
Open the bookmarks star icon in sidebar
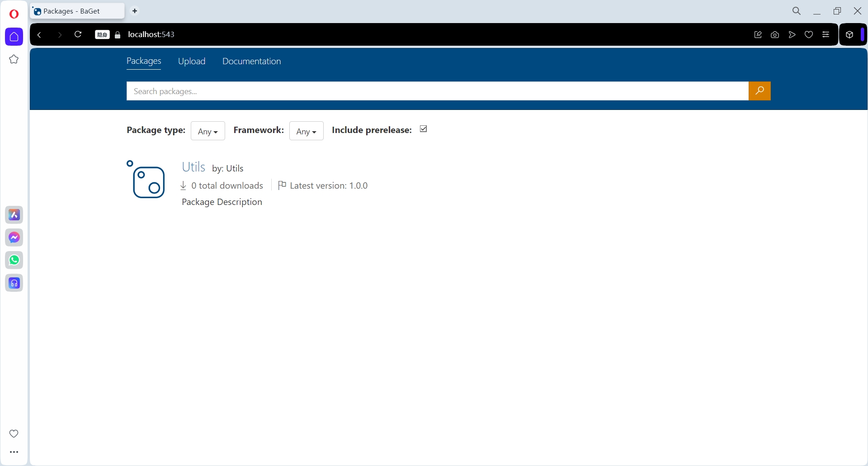pyautogui.click(x=14, y=59)
